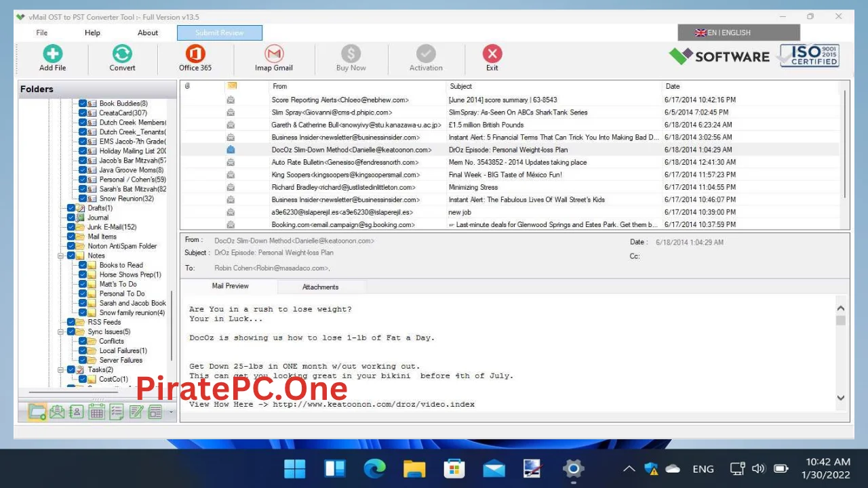Click envelope icon of King Soopers row
This screenshot has height=488, width=868.
[231, 175]
